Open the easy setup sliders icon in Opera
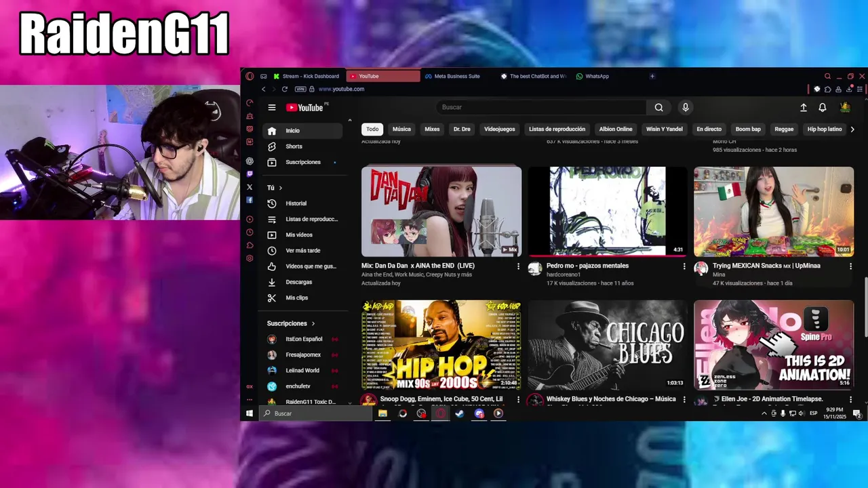Image resolution: width=868 pixels, height=488 pixels. click(x=859, y=89)
